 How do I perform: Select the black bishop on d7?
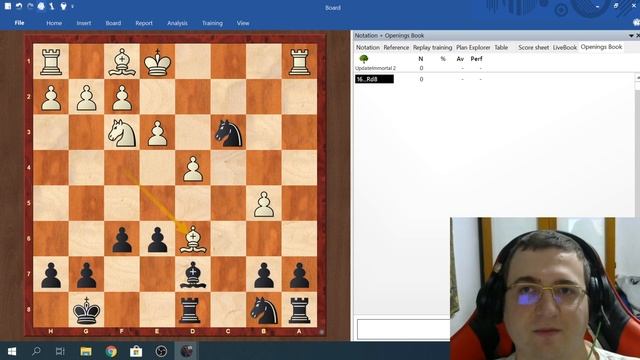[x=193, y=274]
